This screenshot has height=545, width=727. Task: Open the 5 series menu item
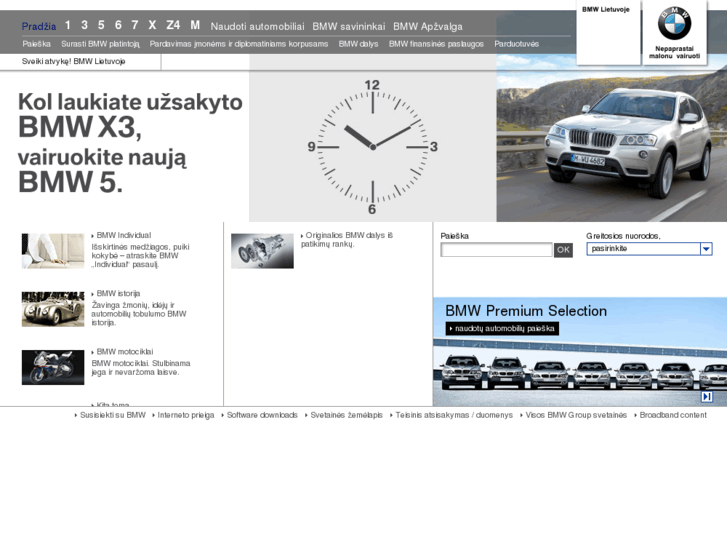click(x=101, y=25)
